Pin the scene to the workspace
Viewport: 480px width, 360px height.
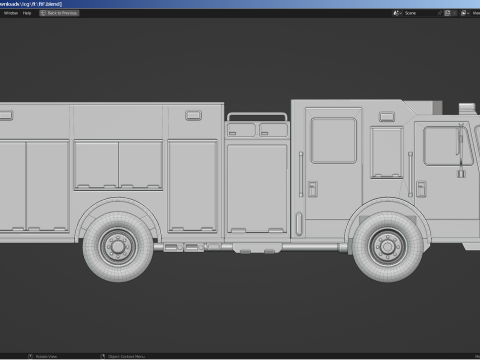point(440,13)
